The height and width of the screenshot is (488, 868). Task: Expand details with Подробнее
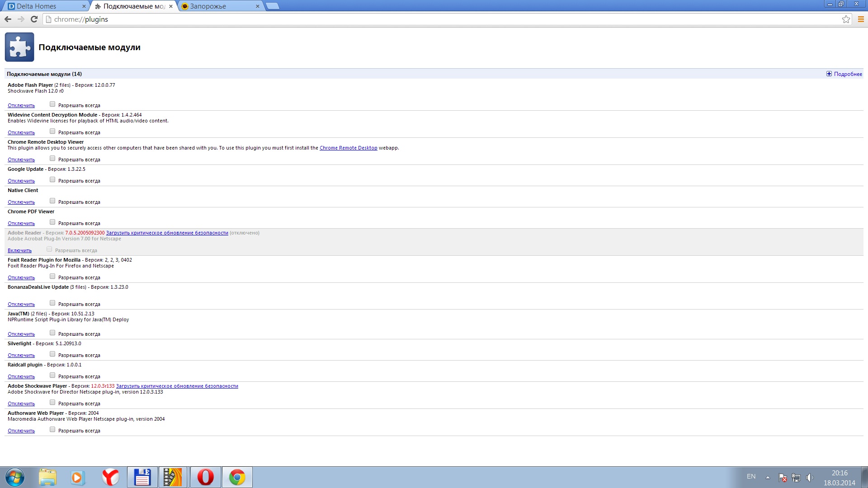pyautogui.click(x=844, y=74)
